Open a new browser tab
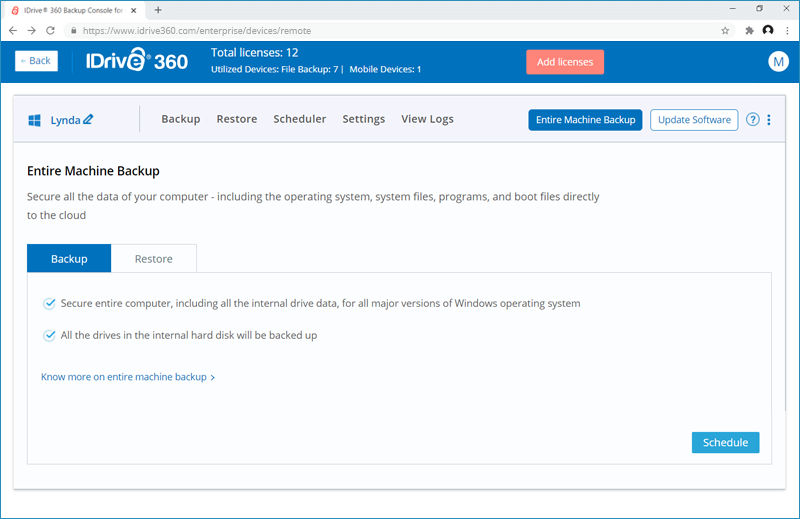Image resolution: width=800 pixels, height=519 pixels. pyautogui.click(x=158, y=10)
